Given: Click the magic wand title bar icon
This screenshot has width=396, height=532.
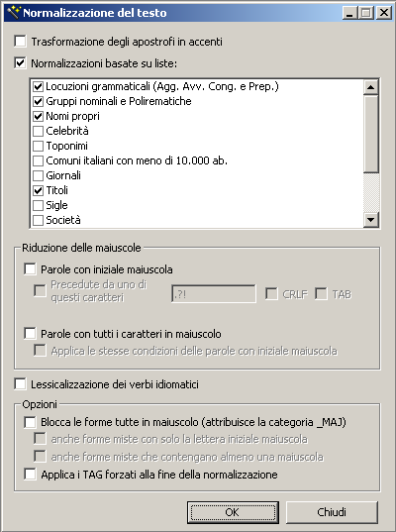Looking at the screenshot, I should click(14, 13).
